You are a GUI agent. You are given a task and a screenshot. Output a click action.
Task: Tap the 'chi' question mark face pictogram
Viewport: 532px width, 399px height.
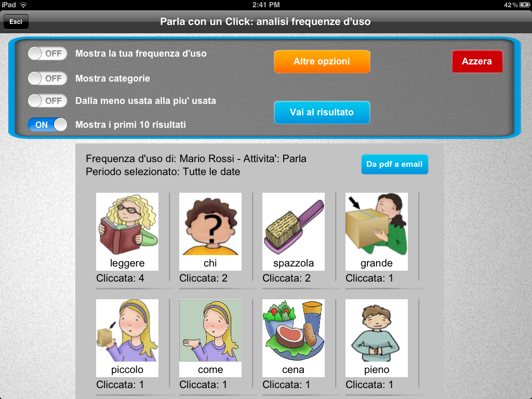point(210,231)
